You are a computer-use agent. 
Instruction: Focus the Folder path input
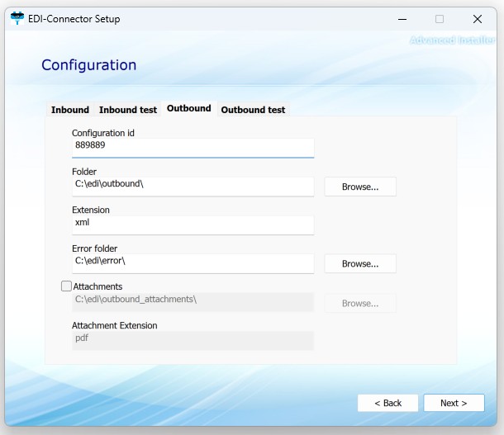coord(193,184)
